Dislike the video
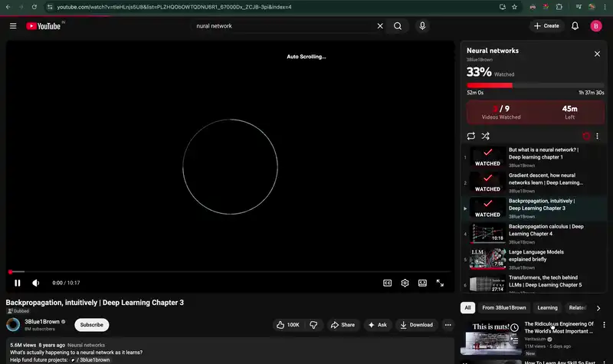This screenshot has width=613, height=364. click(313, 324)
